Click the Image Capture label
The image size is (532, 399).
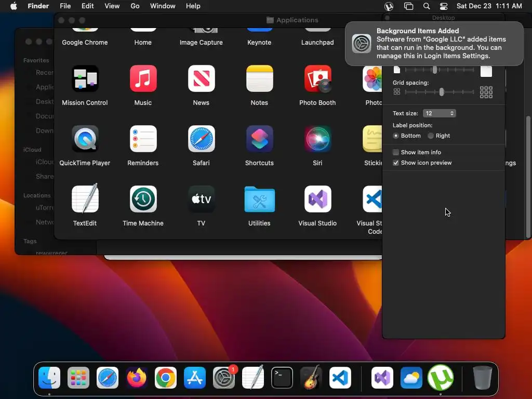click(201, 43)
